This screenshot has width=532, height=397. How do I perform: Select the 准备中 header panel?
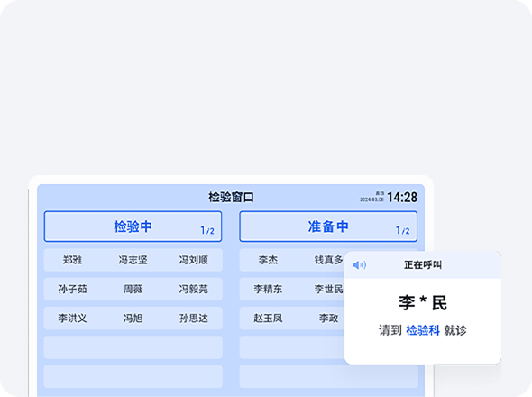pos(328,226)
